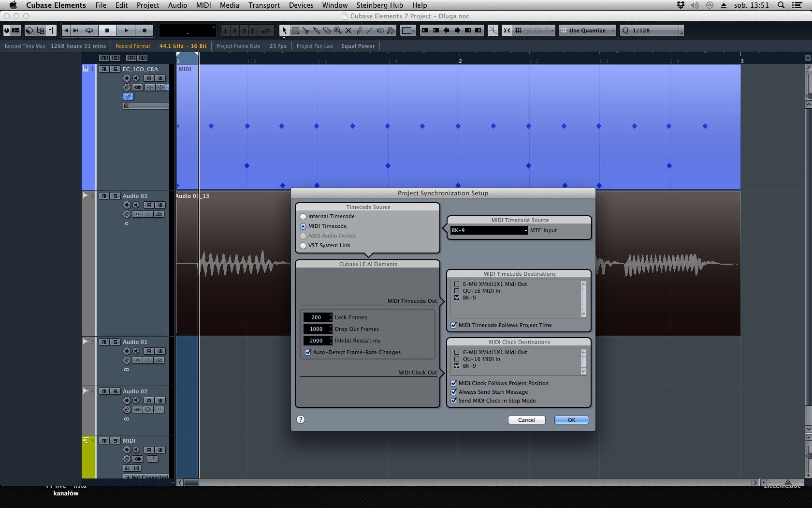Stop playback in transport bar

click(107, 30)
